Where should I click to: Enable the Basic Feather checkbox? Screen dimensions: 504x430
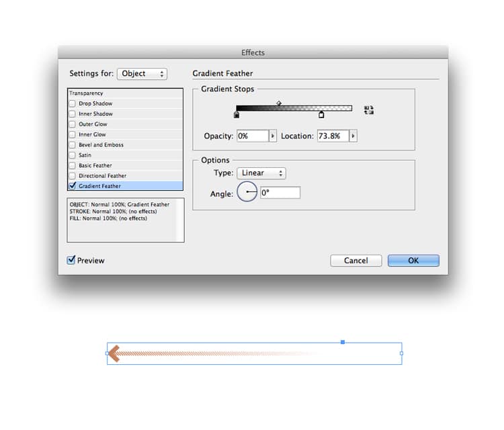[x=73, y=165]
